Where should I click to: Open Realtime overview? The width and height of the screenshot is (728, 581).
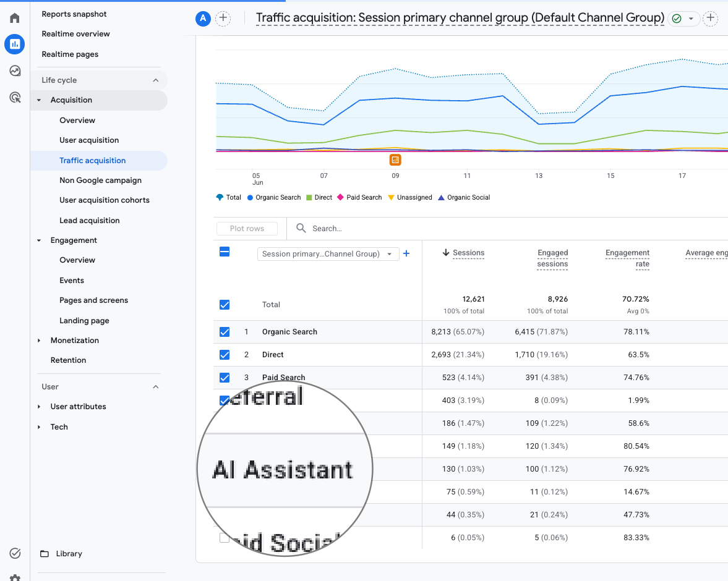(x=75, y=34)
